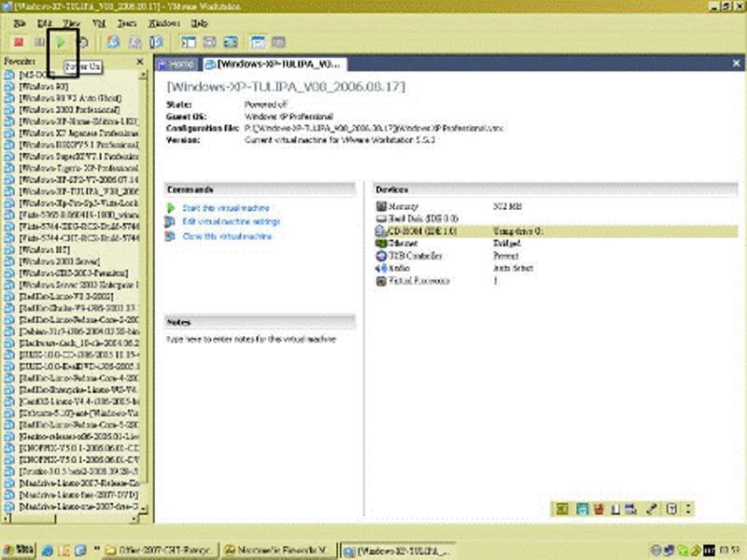The width and height of the screenshot is (747, 560).
Task: Click the Windows Start button
Action: [x=18, y=550]
